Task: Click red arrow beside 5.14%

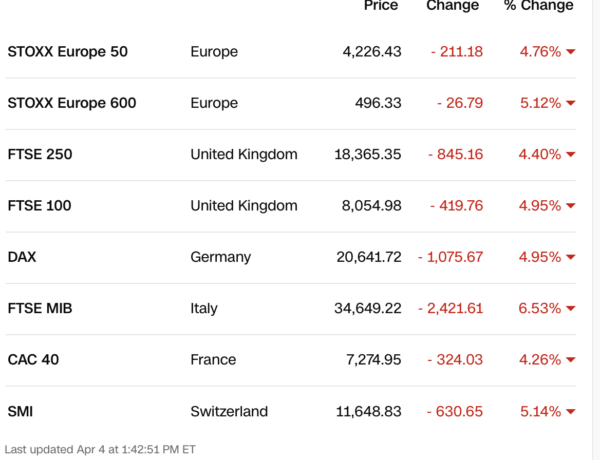Action: 570,412
